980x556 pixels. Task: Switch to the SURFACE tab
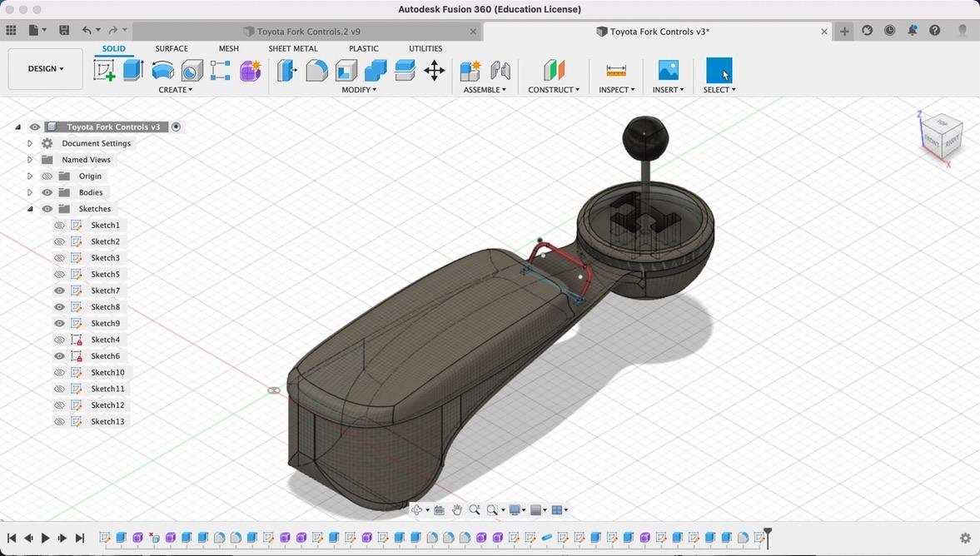click(x=172, y=48)
